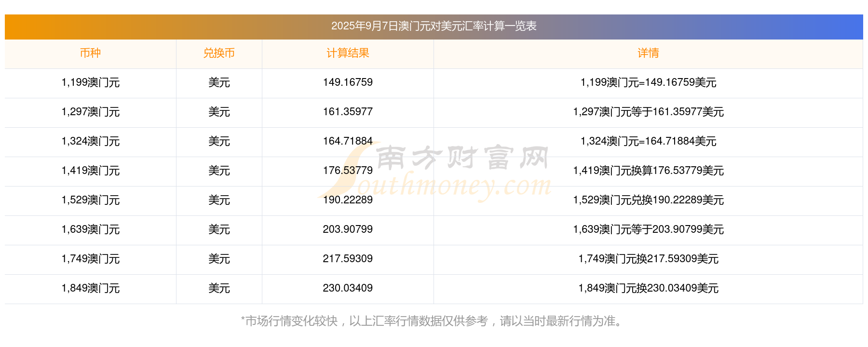Screen dimensions: 868x347
Task: Select the result value 161.35977
Action: click(348, 112)
